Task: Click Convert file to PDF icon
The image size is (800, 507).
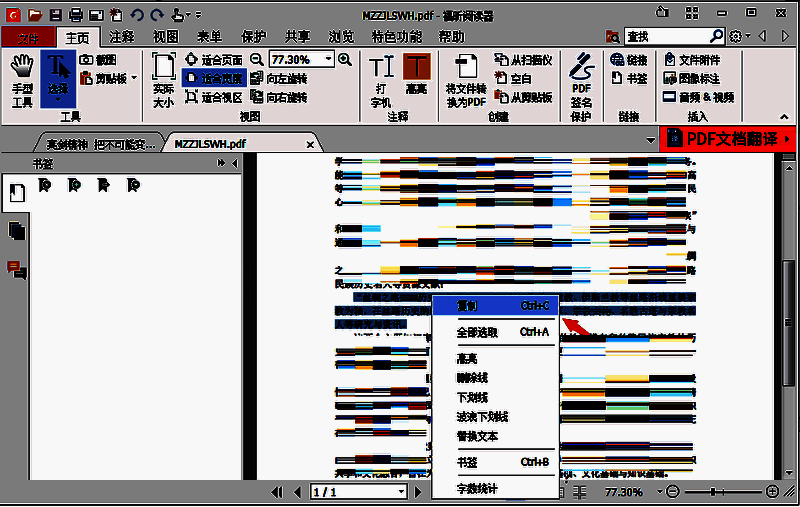Action: pos(465,79)
